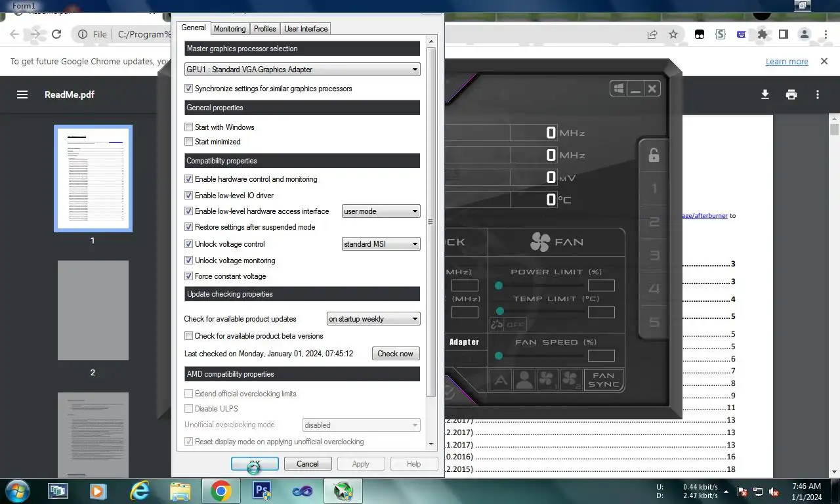Enable Start minimized checkbox
The height and width of the screenshot is (504, 840).
[189, 142]
